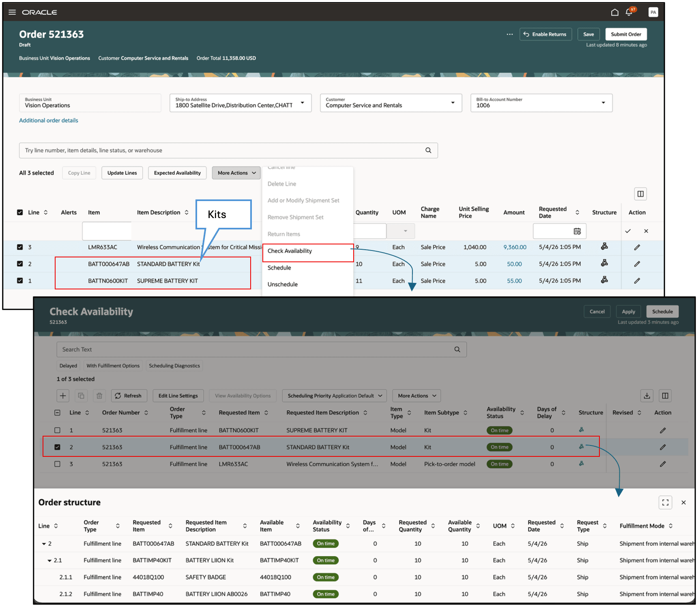Edit order line 1 with pencil icon
Screen dimensions: 700x608
(637, 280)
